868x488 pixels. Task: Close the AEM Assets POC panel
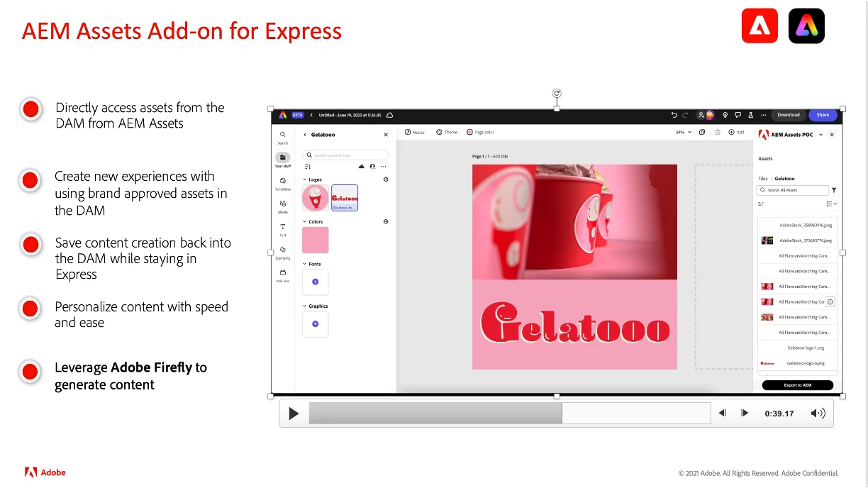pyautogui.click(x=832, y=135)
